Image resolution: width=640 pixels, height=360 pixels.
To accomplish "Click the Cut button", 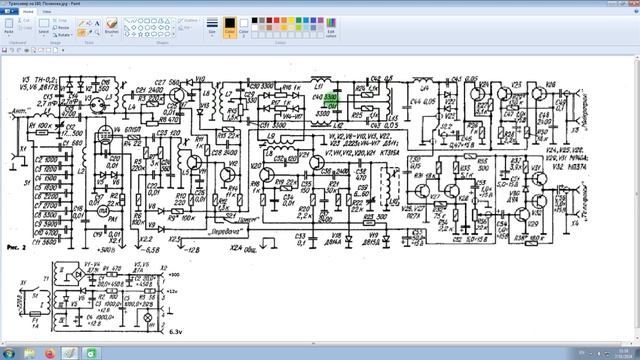I will click(24, 20).
